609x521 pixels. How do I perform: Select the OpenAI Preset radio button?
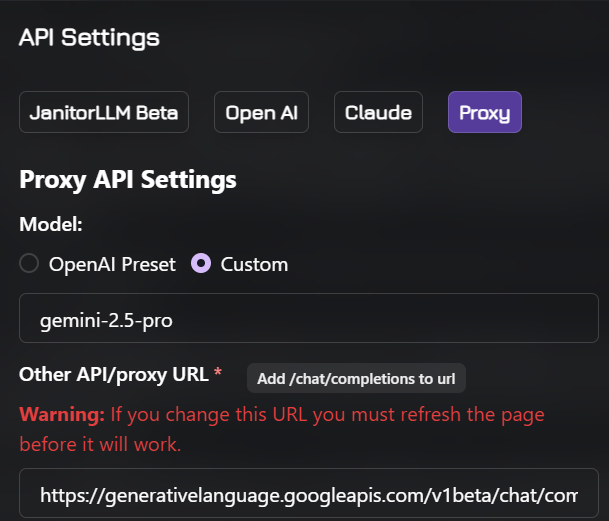30,264
